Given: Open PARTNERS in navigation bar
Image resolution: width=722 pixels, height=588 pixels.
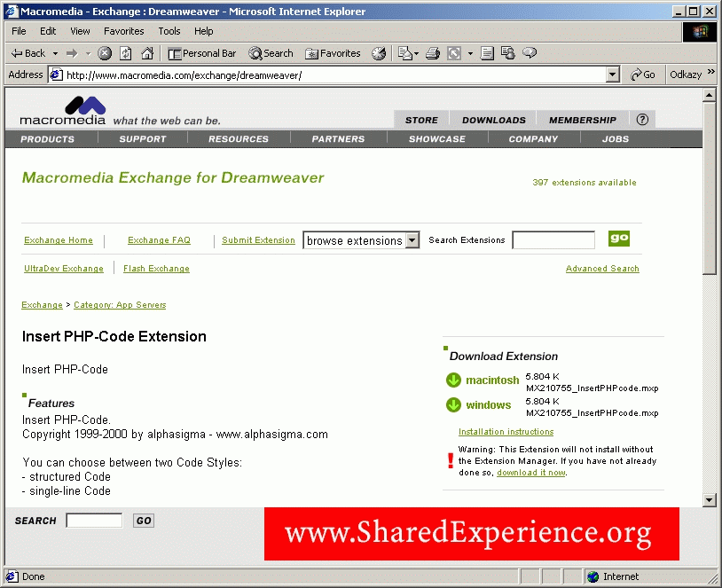Looking at the screenshot, I should point(339,139).
